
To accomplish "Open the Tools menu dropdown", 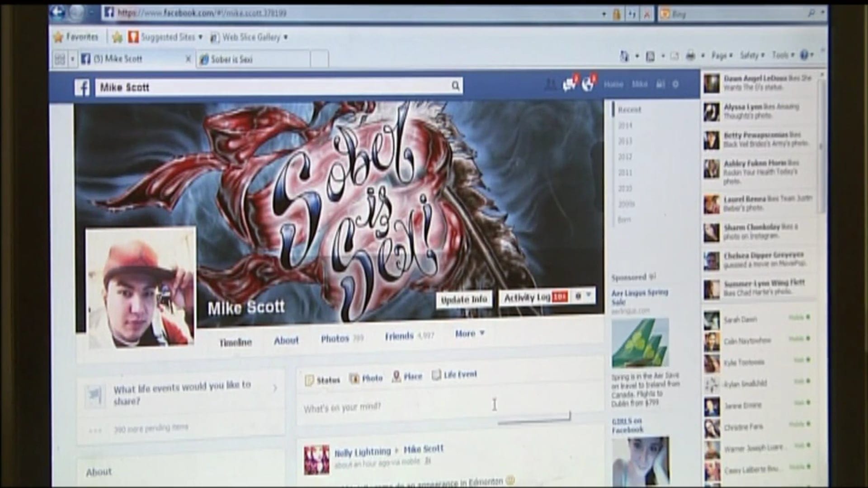I will pyautogui.click(x=783, y=55).
